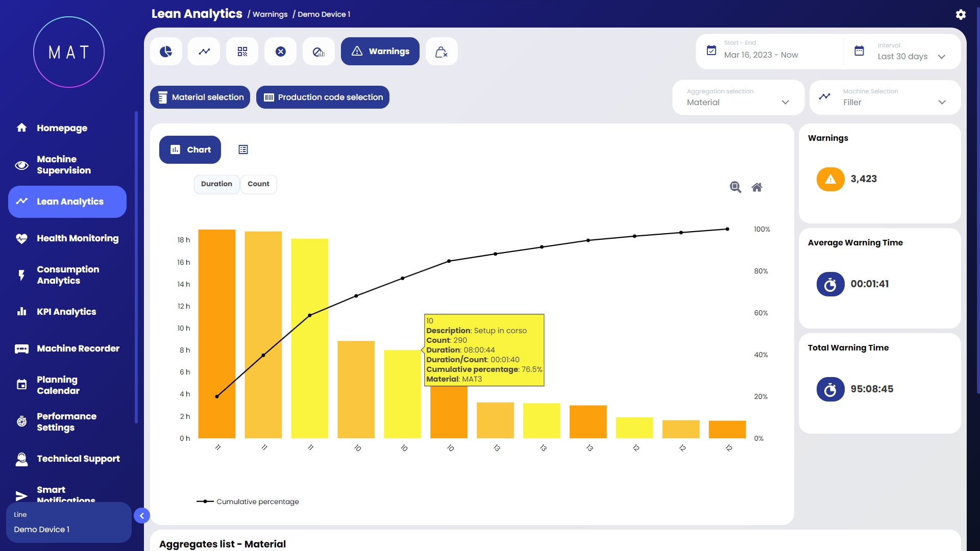
Task: Select the Chart view toggle
Action: (190, 149)
